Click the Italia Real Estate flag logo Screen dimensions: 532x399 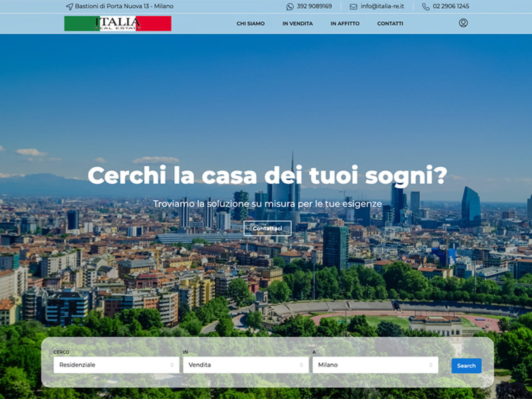118,23
